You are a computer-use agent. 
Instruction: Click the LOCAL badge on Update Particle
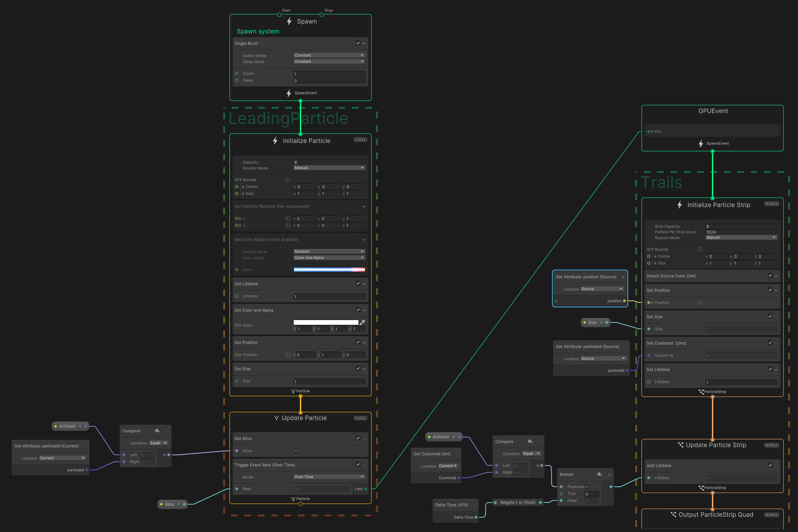pos(360,418)
